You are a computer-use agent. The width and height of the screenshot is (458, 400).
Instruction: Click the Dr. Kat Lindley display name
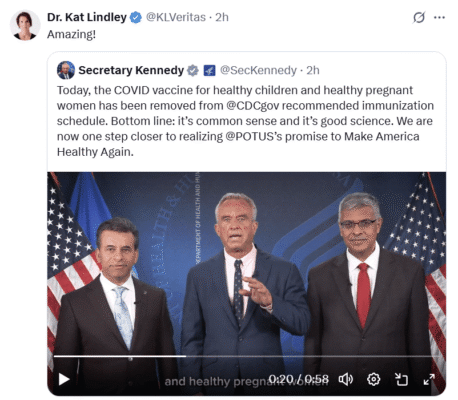click(87, 17)
